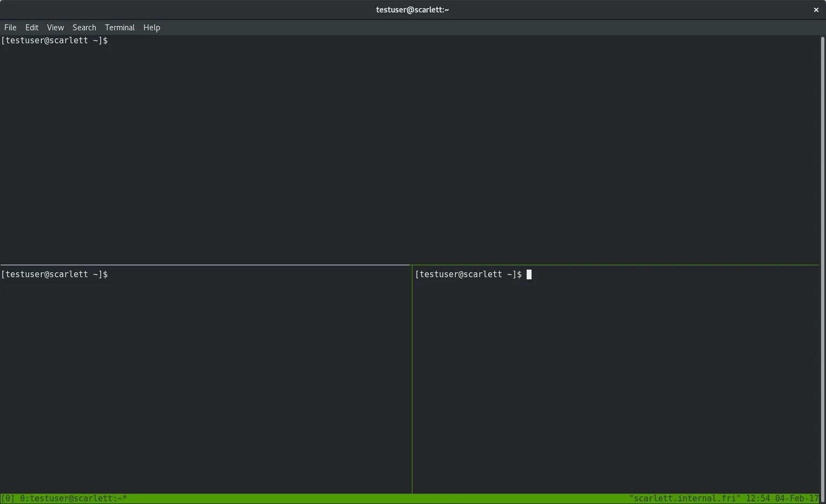Click the title bar reading testuser@scarlett:~
The image size is (826, 504).
[412, 9]
